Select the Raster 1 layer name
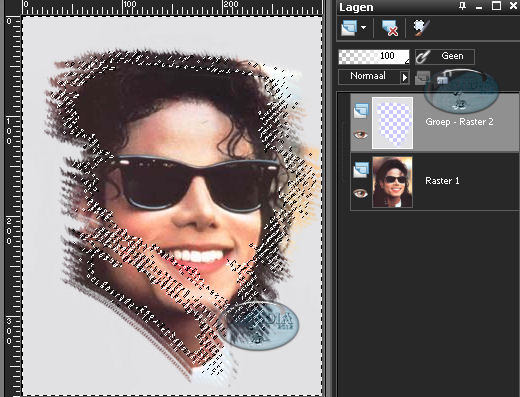 [442, 181]
